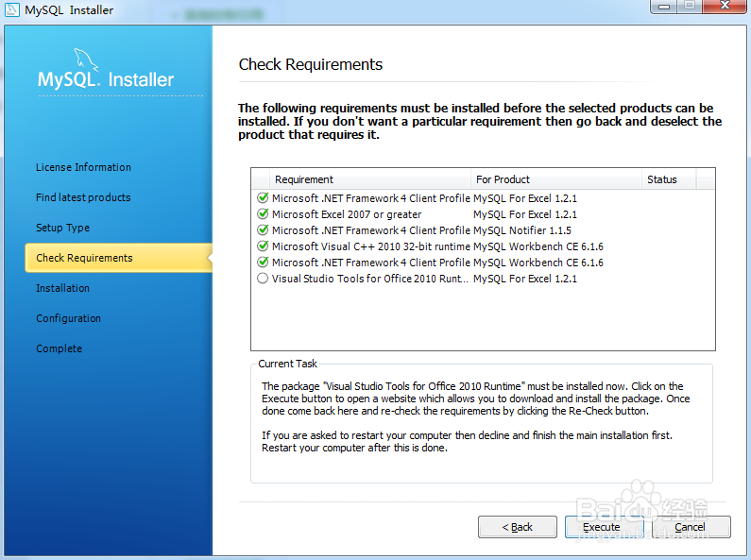
Task: Go to Find latest products step
Action: [83, 197]
